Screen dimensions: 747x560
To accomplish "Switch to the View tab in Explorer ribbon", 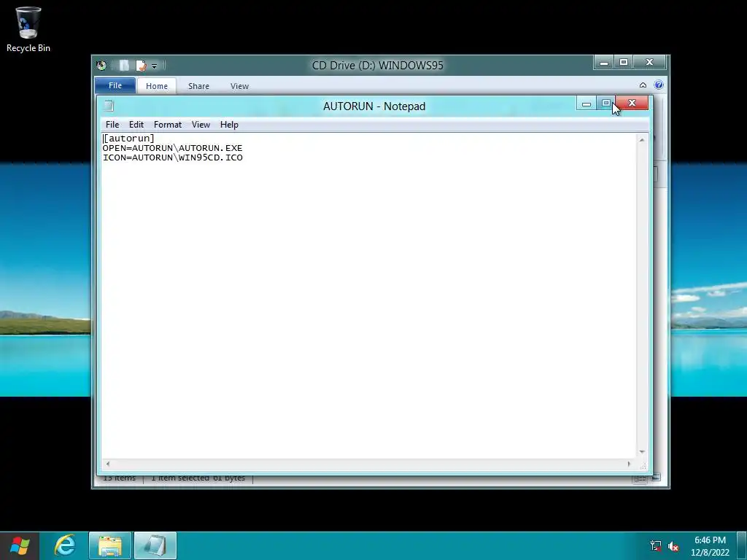I will pyautogui.click(x=239, y=86).
